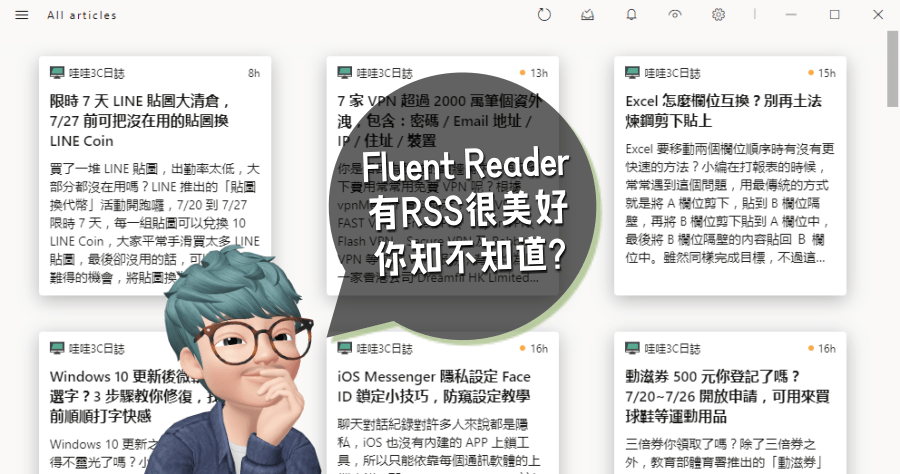Screen dimensions: 900x474
Task: Click source icon on iOS Messenger card
Action: [x=344, y=348]
